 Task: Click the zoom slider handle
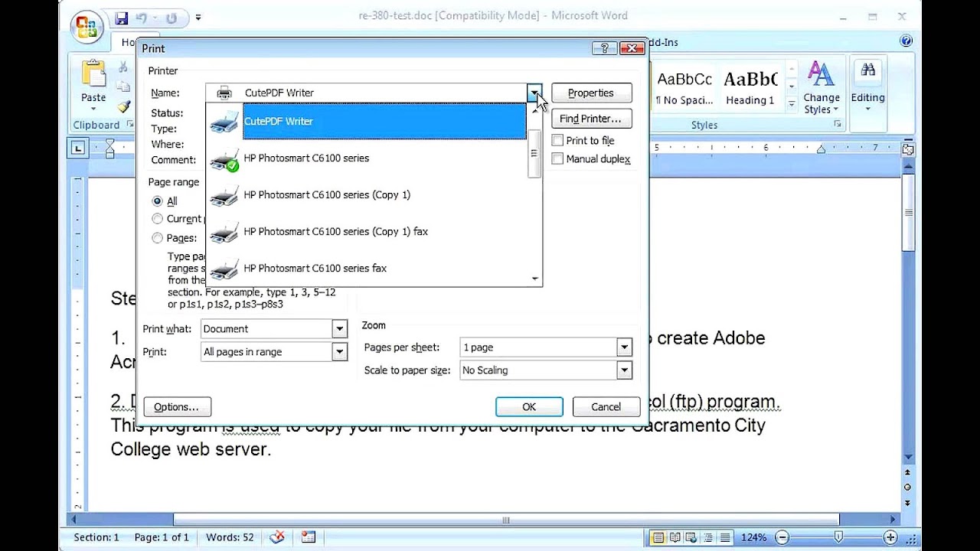pyautogui.click(x=838, y=537)
